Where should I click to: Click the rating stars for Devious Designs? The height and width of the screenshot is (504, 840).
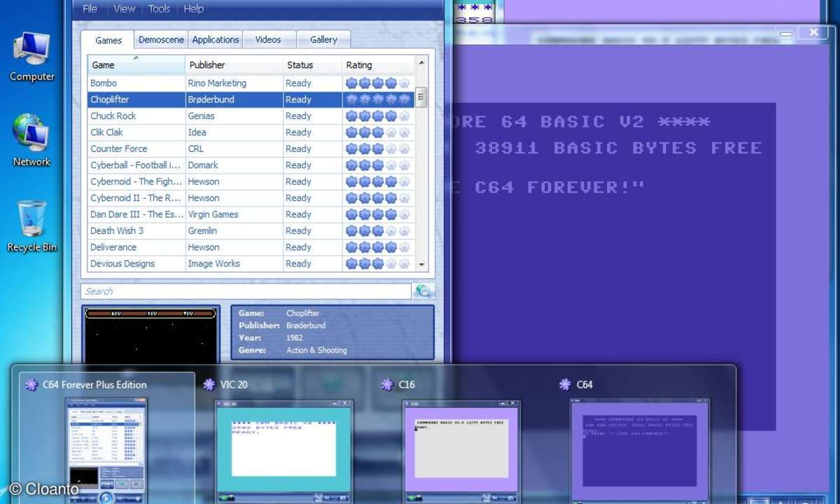point(377,264)
